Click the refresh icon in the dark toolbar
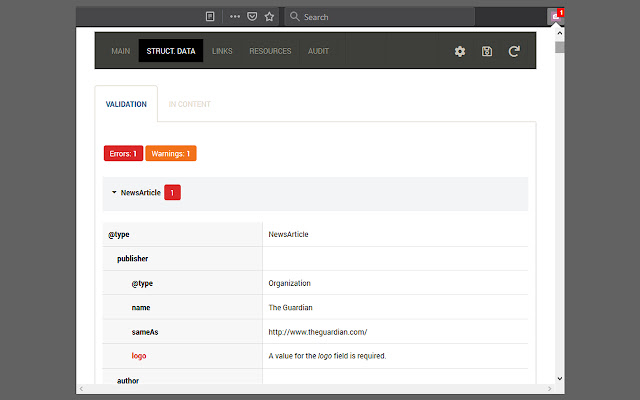 [x=514, y=51]
